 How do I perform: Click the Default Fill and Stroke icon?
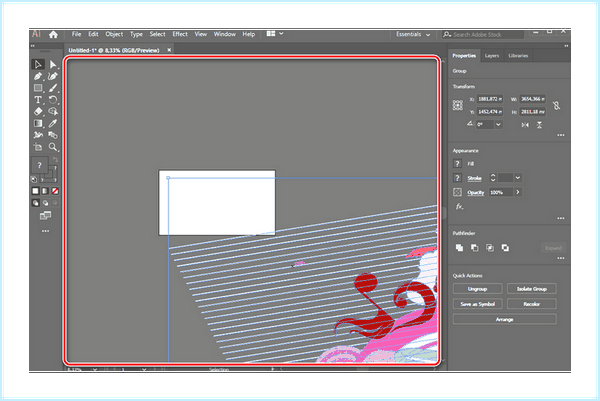pos(34,179)
